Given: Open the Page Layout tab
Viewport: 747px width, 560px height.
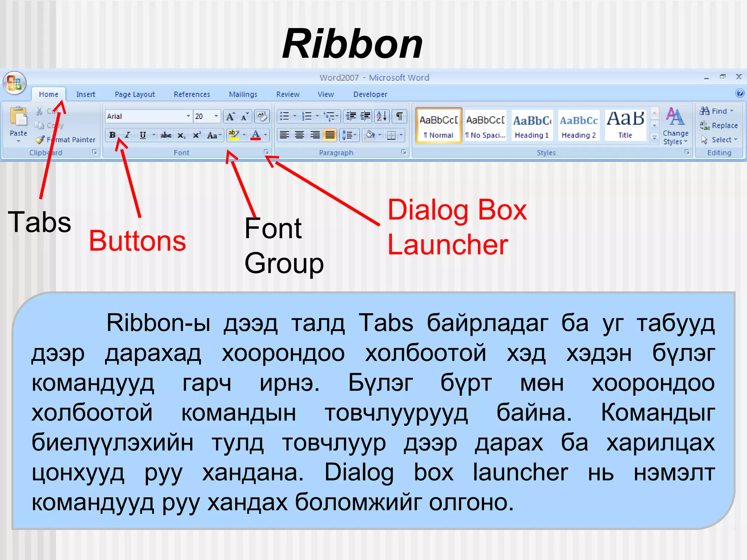Looking at the screenshot, I should [x=135, y=94].
